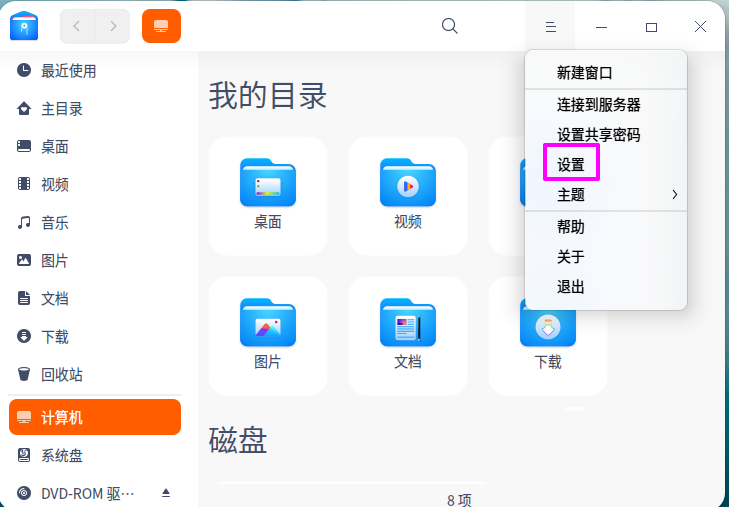
Task: Select 音乐 in the sidebar
Action: point(95,223)
